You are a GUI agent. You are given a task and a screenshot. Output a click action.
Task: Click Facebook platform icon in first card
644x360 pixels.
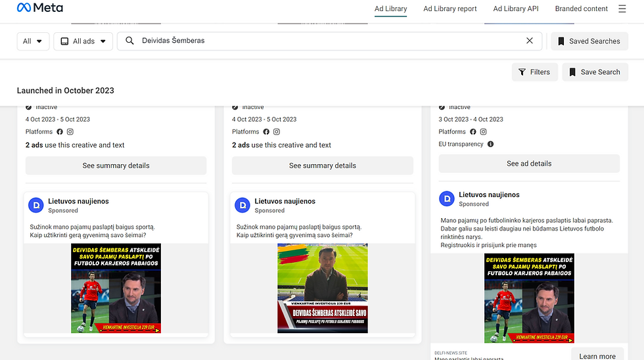60,132
